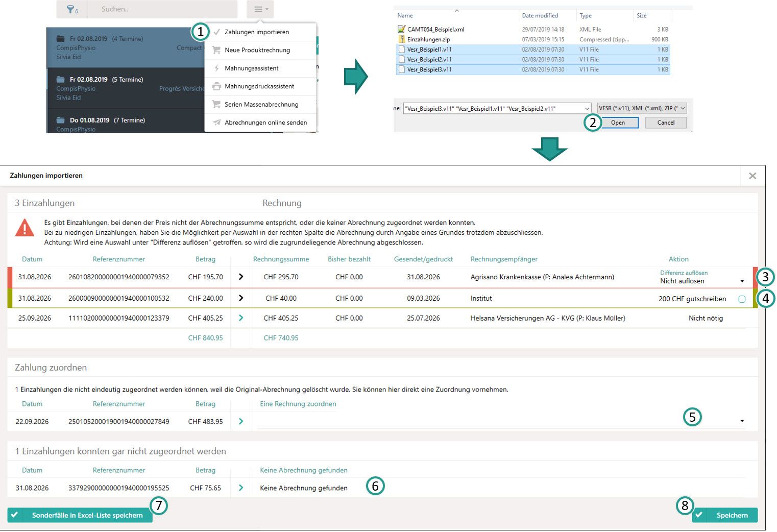This screenshot has width=777, height=532.
Task: Expand the file type filter dropdown
Action: click(x=642, y=108)
